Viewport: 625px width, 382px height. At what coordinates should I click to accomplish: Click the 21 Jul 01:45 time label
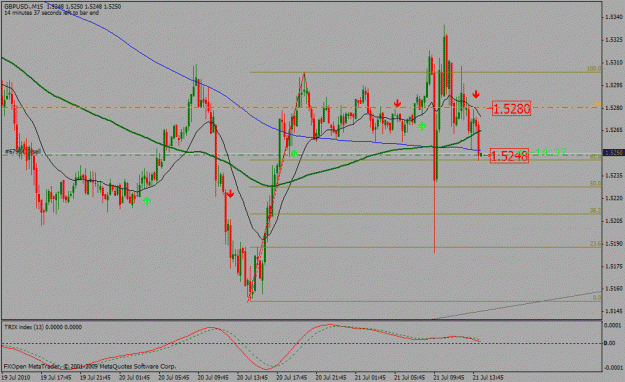pyautogui.click(x=370, y=377)
